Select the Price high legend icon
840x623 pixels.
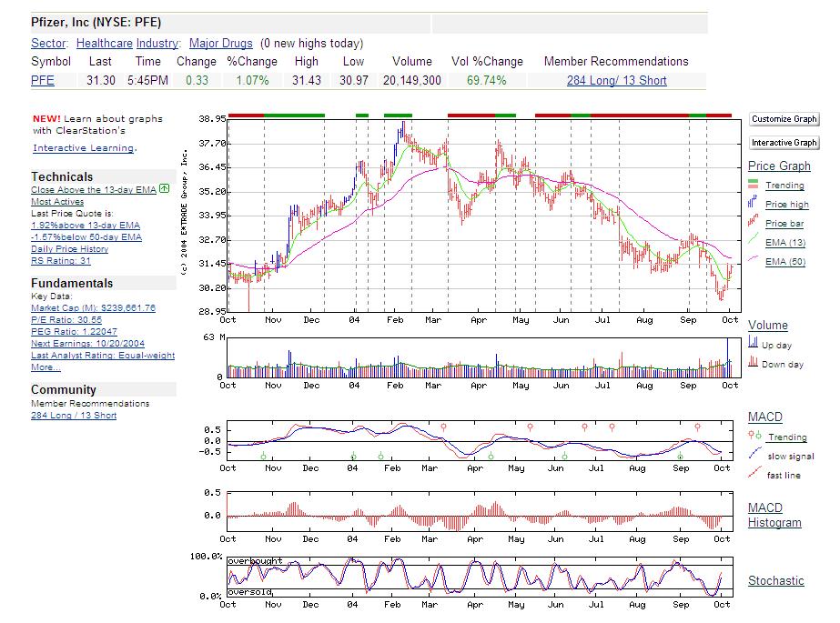tap(752, 201)
